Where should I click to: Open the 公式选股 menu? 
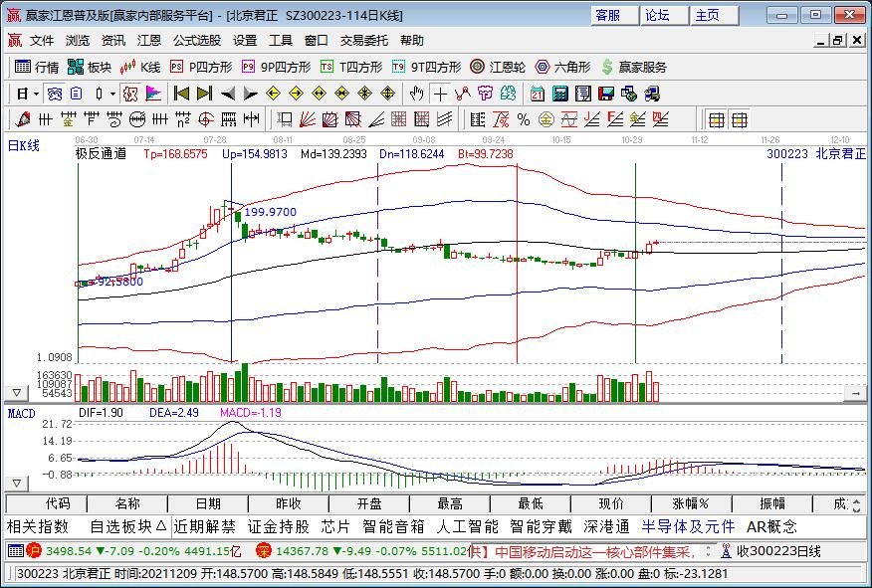coord(197,41)
